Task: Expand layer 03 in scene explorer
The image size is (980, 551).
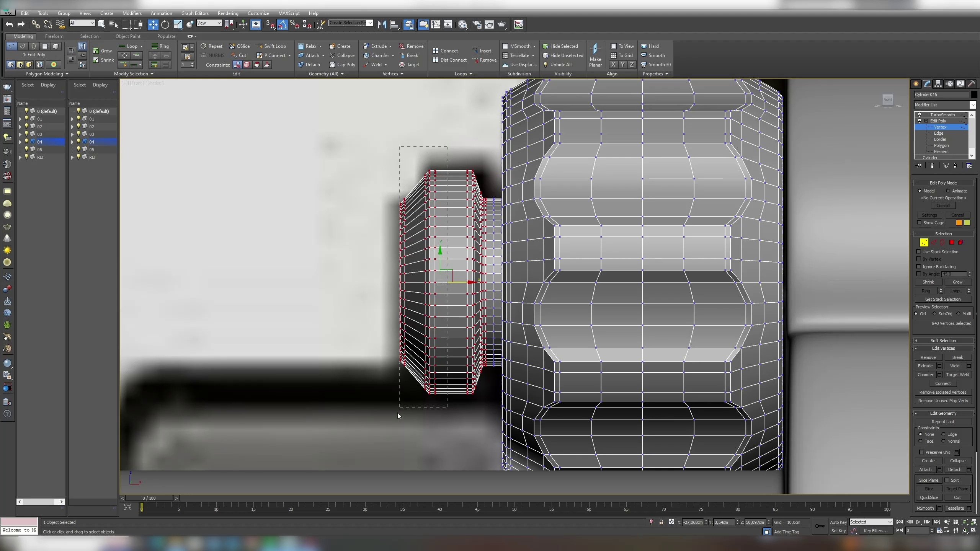Action: tap(20, 134)
